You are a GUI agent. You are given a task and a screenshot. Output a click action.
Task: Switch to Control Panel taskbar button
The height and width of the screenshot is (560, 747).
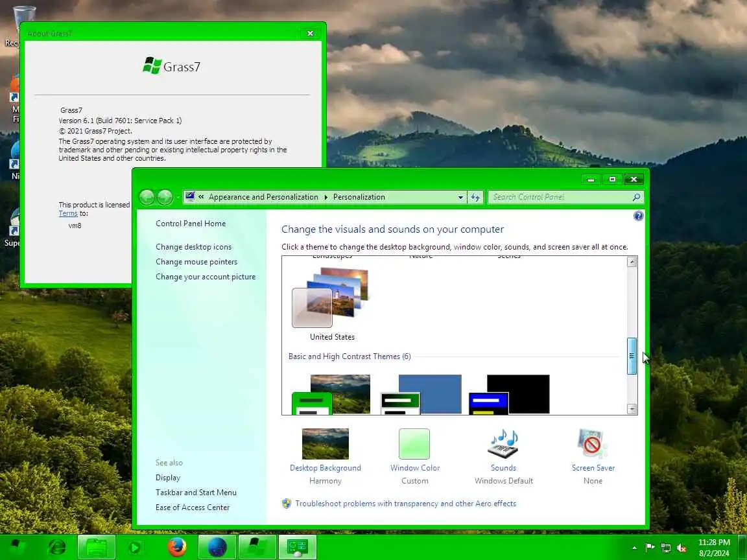click(297, 547)
